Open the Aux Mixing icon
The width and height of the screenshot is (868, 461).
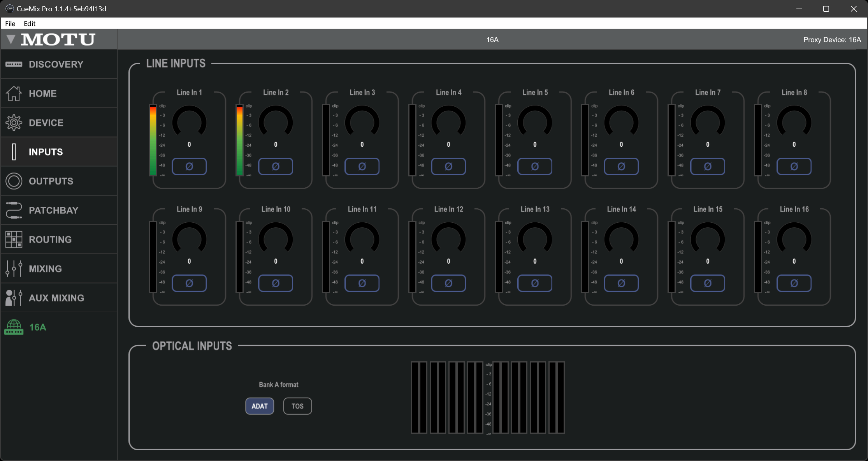point(14,298)
